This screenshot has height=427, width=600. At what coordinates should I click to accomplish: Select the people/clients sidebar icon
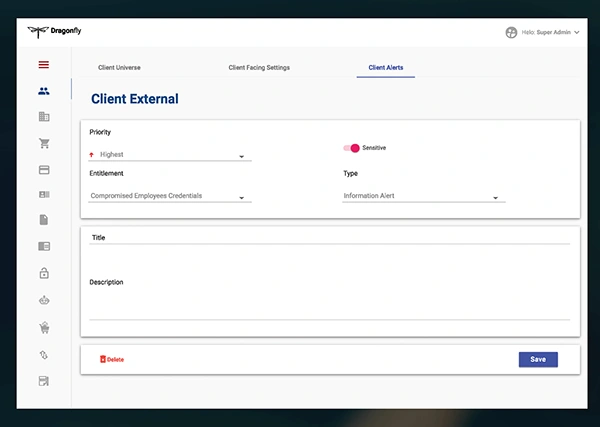(x=44, y=91)
